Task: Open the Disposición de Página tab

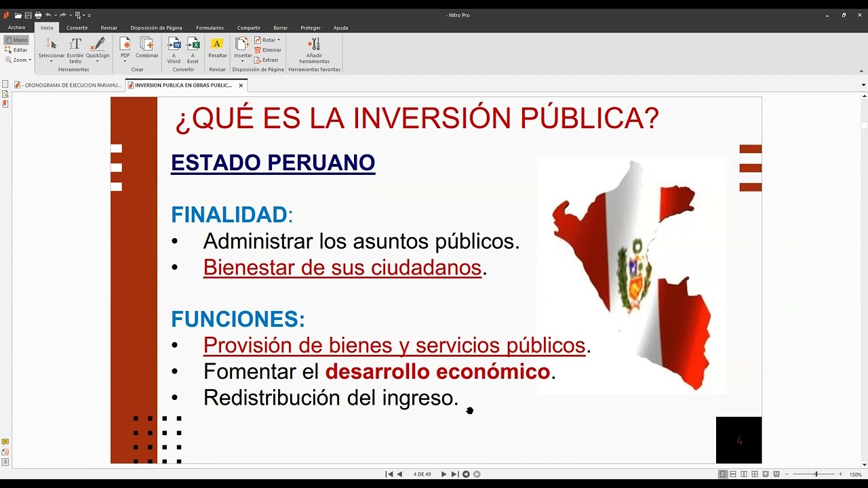Action: point(157,28)
